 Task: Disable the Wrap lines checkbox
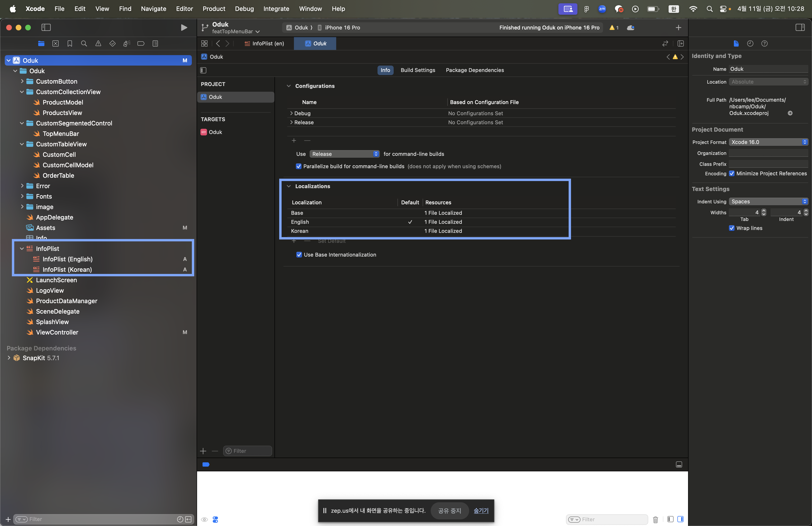pos(732,228)
